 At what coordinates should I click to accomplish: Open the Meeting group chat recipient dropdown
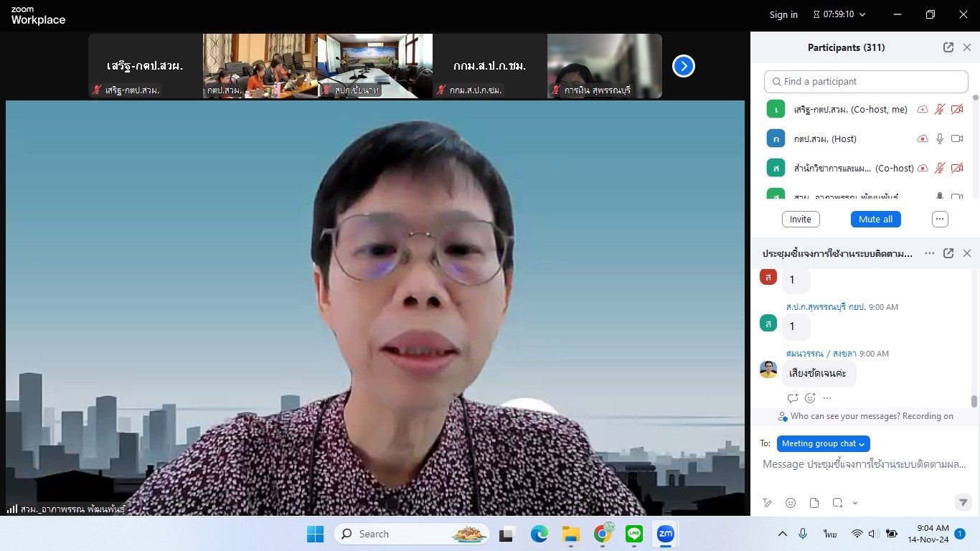tap(824, 443)
